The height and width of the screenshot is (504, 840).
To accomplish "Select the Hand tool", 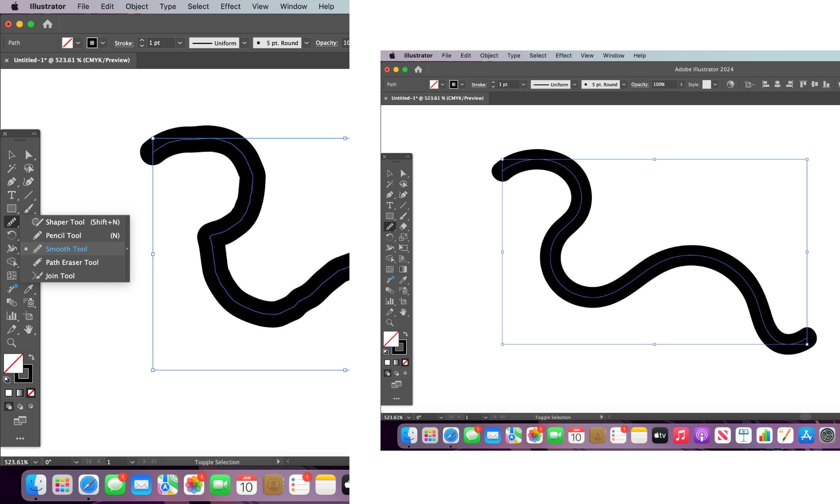I will [29, 330].
